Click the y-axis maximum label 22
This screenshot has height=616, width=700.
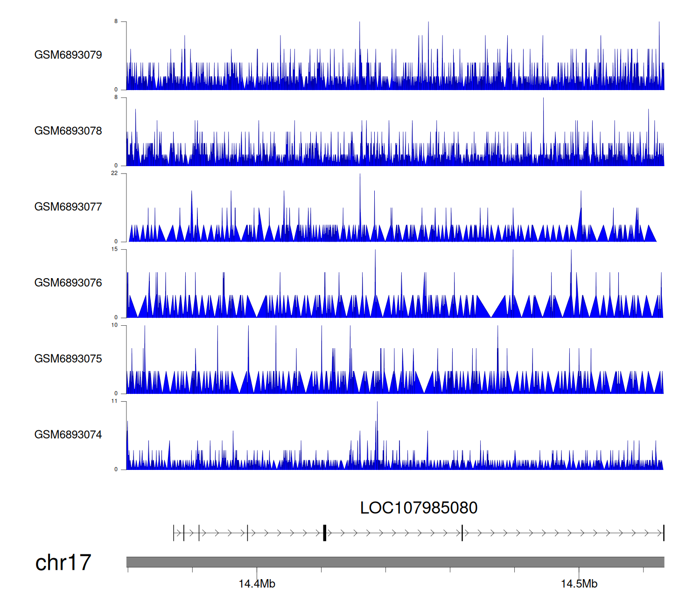[x=114, y=174]
